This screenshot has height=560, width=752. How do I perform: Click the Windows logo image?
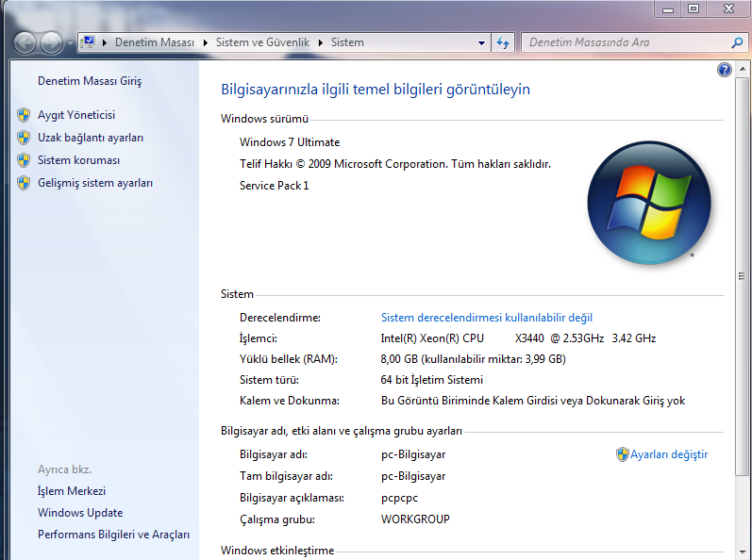649,203
